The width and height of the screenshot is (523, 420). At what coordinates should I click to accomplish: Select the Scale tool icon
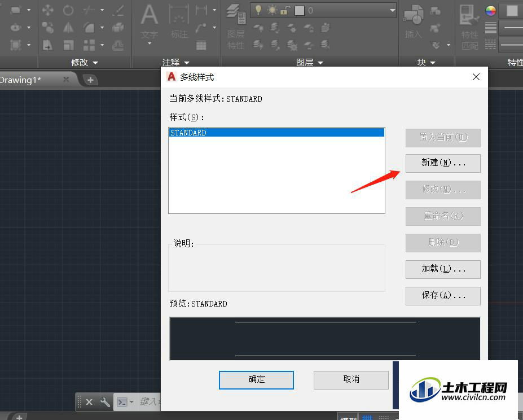[x=68, y=45]
